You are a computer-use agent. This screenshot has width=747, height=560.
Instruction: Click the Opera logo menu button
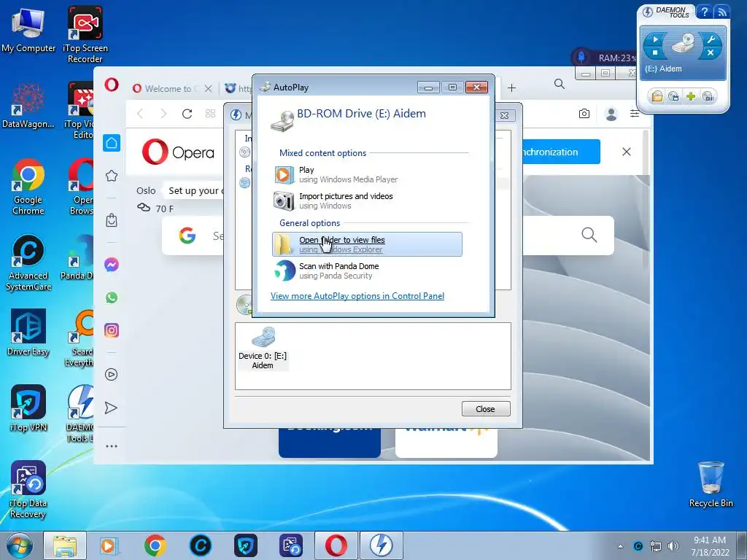tap(112, 85)
